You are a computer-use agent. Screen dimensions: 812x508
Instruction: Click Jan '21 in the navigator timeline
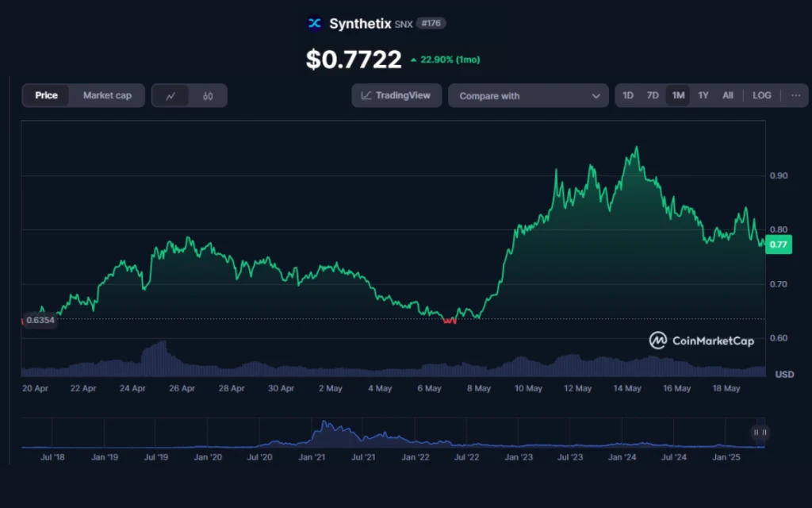pos(312,457)
